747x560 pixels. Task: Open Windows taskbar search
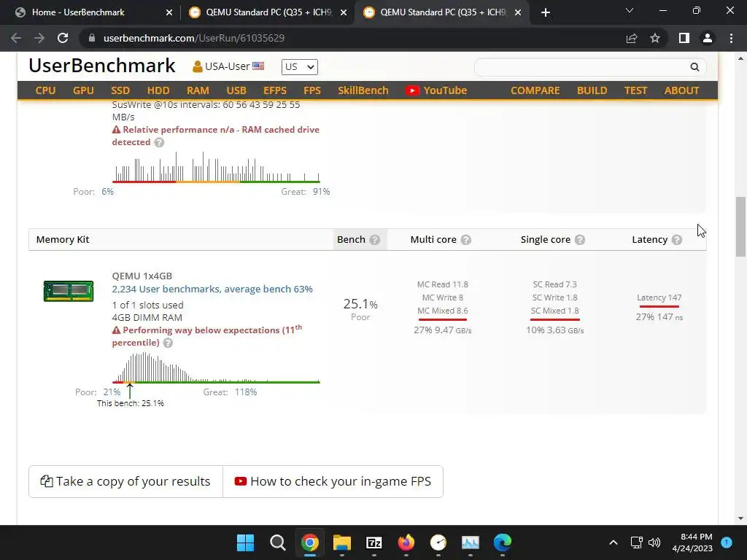(x=277, y=542)
